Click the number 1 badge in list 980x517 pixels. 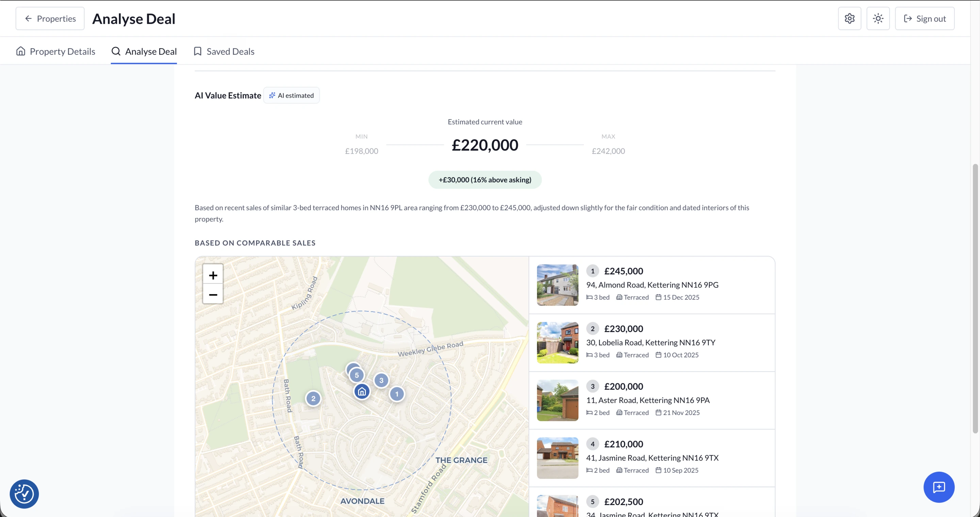pyautogui.click(x=593, y=271)
